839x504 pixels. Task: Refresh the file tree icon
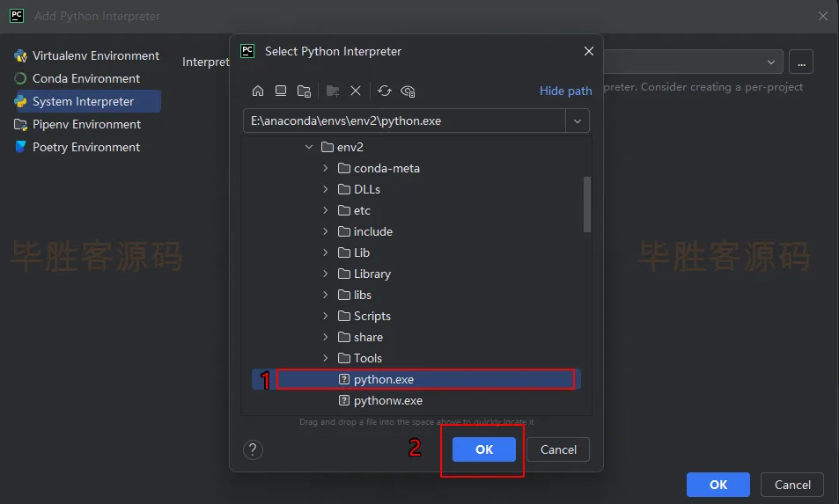pos(384,91)
